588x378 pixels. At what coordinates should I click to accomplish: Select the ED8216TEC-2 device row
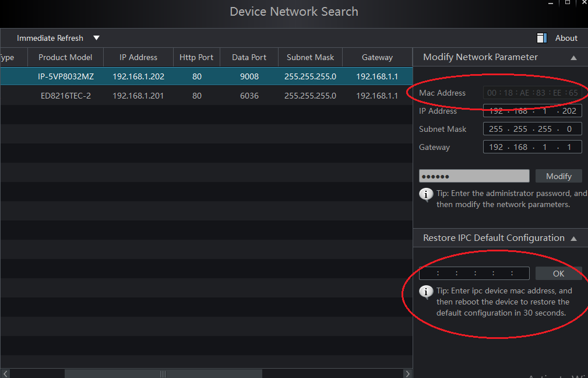(x=206, y=95)
